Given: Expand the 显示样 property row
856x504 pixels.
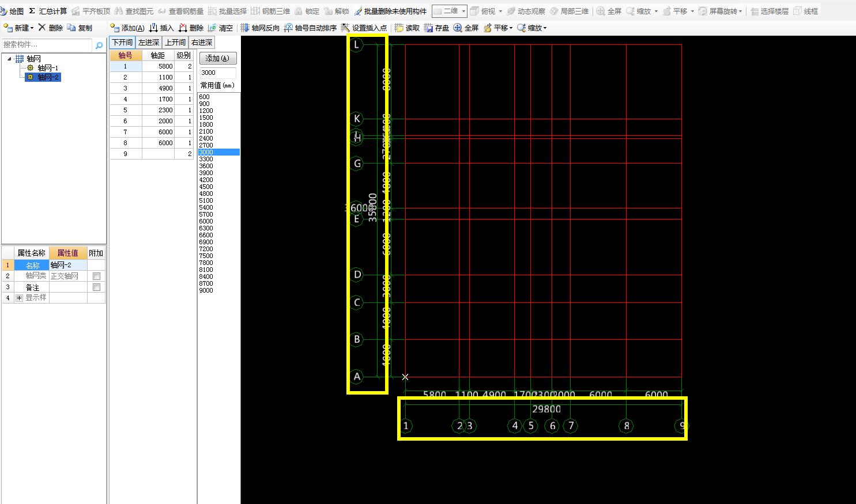Looking at the screenshot, I should click(19, 298).
